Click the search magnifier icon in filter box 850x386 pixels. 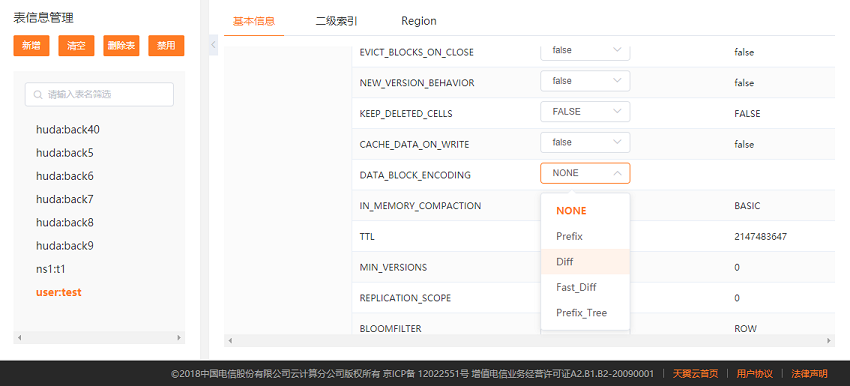click(x=38, y=95)
